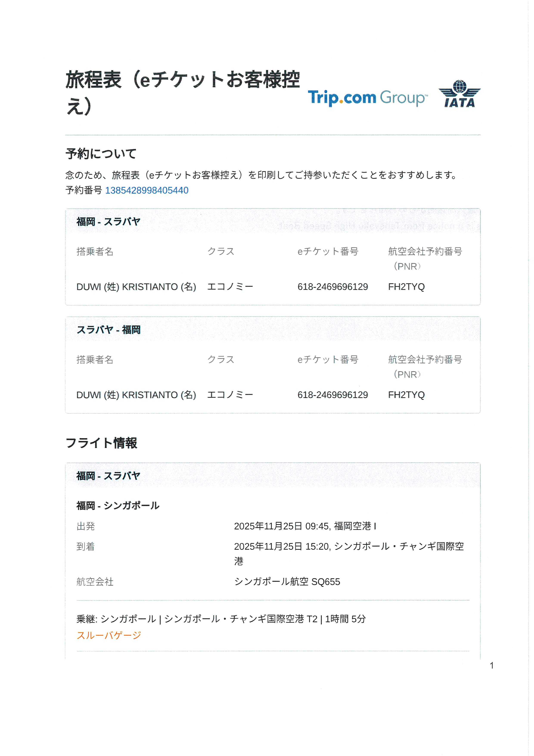Click departure time 09:45 福岡空港 line
Viewport: 534px width, 756px height.
tap(305, 526)
